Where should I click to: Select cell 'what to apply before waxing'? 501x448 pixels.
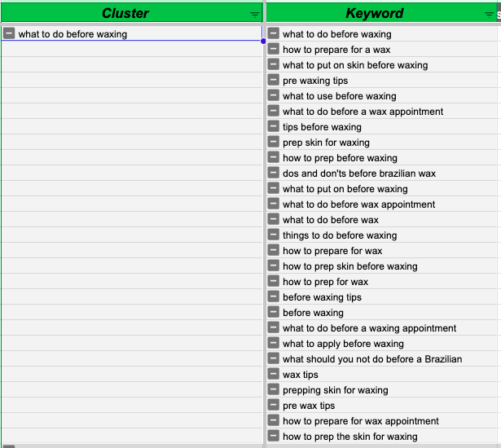[x=381, y=343]
